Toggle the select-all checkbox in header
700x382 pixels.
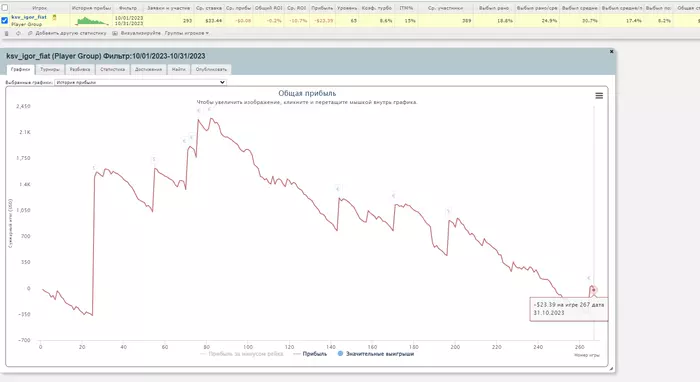(4, 8)
